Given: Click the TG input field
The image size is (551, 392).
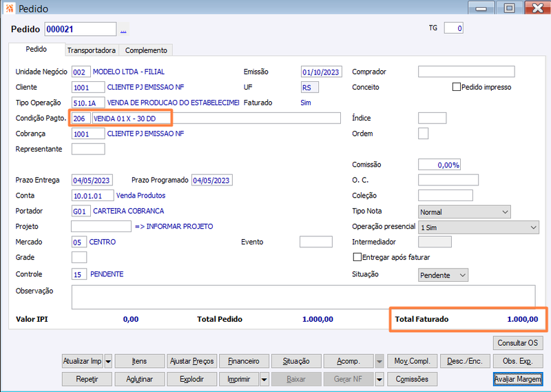Looking at the screenshot, I should click(454, 28).
